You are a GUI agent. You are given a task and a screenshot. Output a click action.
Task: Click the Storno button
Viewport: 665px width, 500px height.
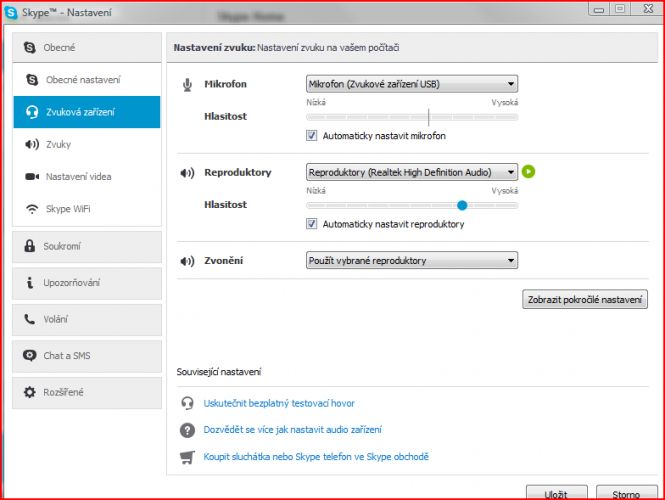[626, 493]
